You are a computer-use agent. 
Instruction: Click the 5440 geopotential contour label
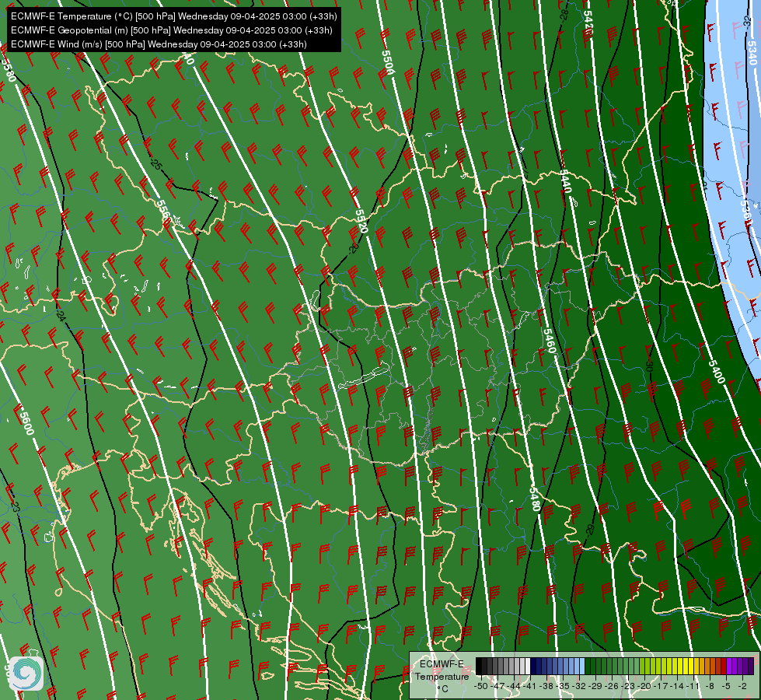click(565, 180)
